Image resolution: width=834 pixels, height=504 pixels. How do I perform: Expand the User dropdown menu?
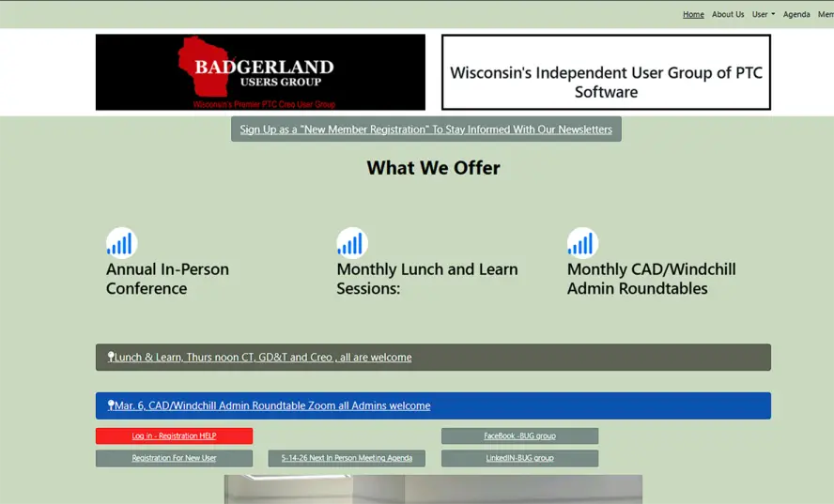click(764, 14)
